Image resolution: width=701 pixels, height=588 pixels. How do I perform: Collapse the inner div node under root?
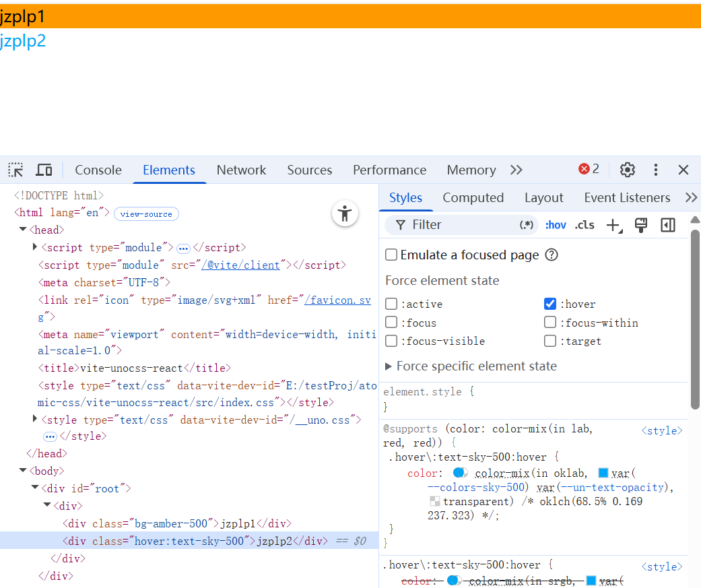tap(46, 505)
